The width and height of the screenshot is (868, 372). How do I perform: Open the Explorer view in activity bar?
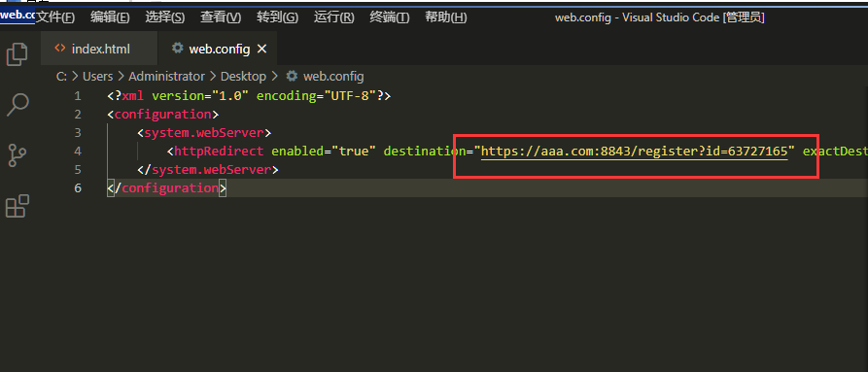(x=17, y=54)
